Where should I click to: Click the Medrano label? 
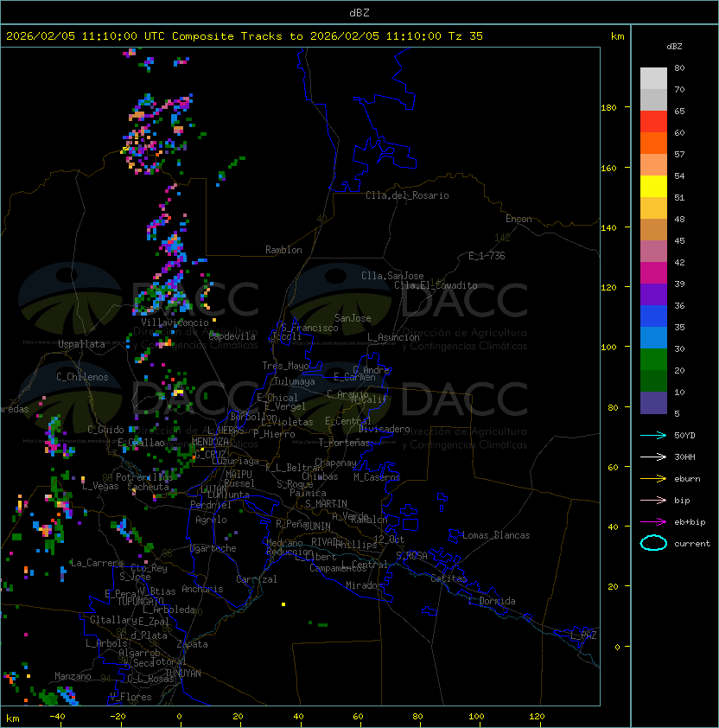[x=284, y=543]
